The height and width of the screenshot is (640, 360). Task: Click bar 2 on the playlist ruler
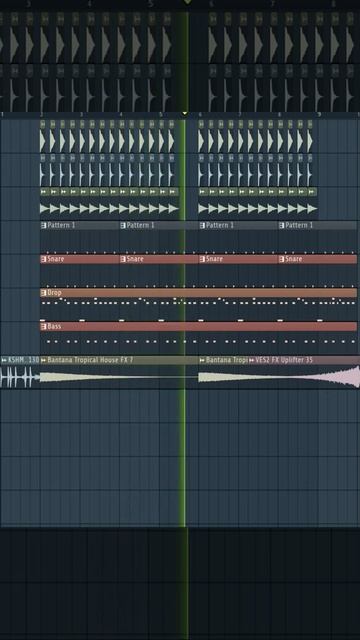pos(42,115)
